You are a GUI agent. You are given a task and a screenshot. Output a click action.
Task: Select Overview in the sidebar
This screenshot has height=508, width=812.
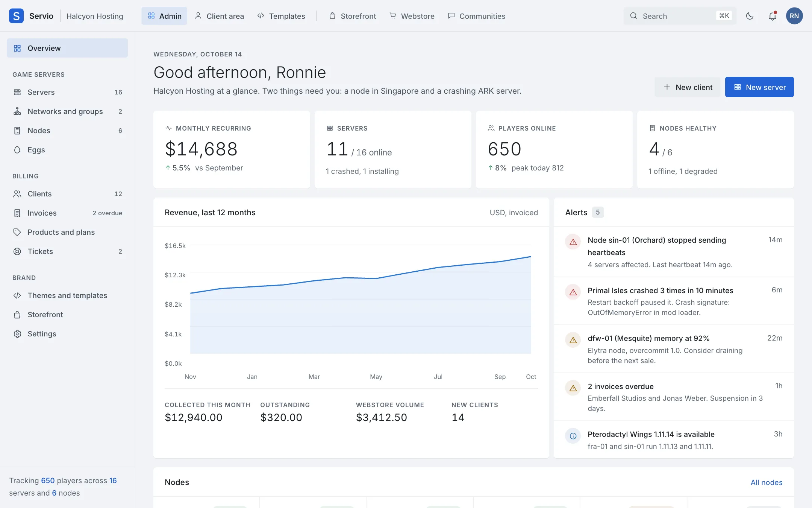(67, 48)
